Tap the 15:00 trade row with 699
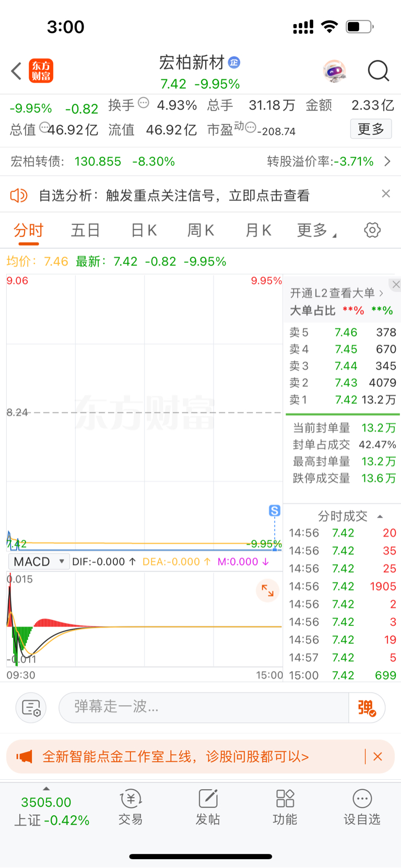The width and height of the screenshot is (401, 868). click(x=343, y=675)
